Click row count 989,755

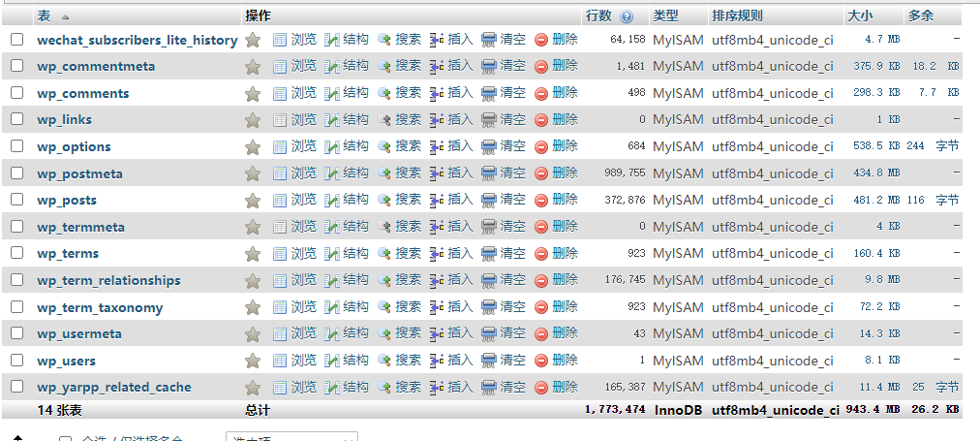click(625, 173)
